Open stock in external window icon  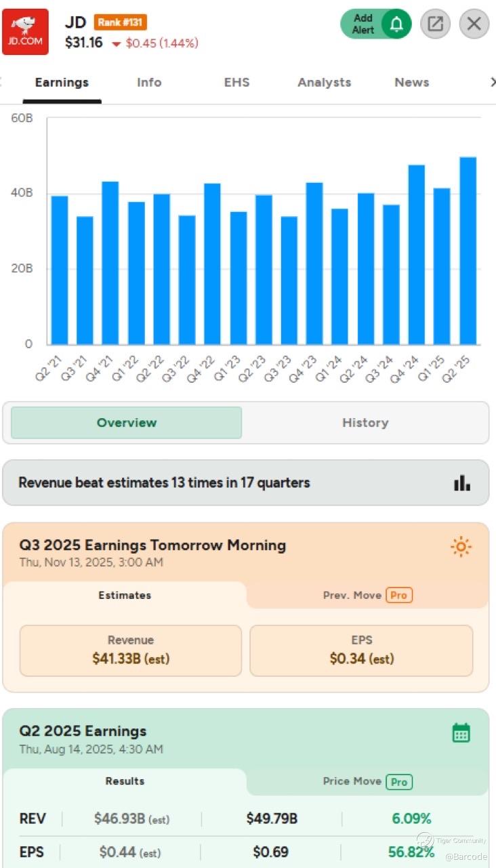(x=435, y=24)
